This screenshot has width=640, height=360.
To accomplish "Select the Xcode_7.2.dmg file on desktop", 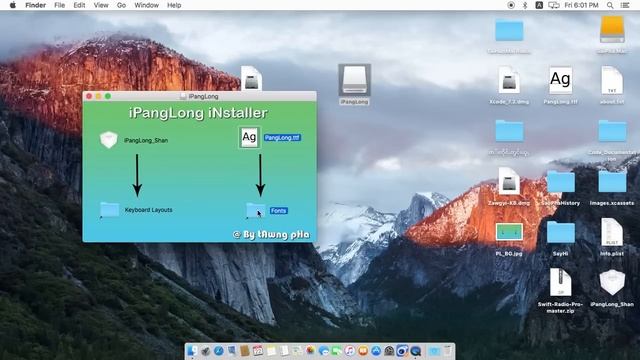I will 509,80.
